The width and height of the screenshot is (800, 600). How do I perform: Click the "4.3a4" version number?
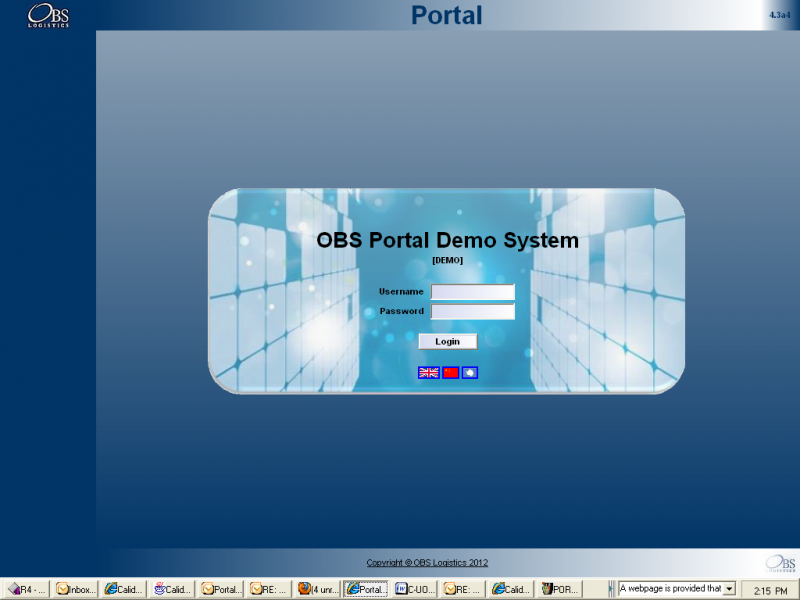click(x=780, y=15)
